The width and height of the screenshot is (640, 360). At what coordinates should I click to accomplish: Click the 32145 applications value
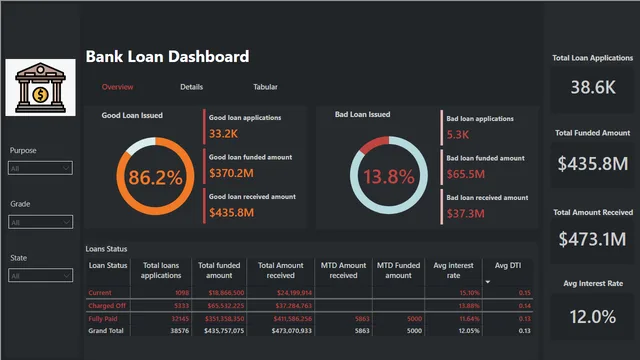180,319
